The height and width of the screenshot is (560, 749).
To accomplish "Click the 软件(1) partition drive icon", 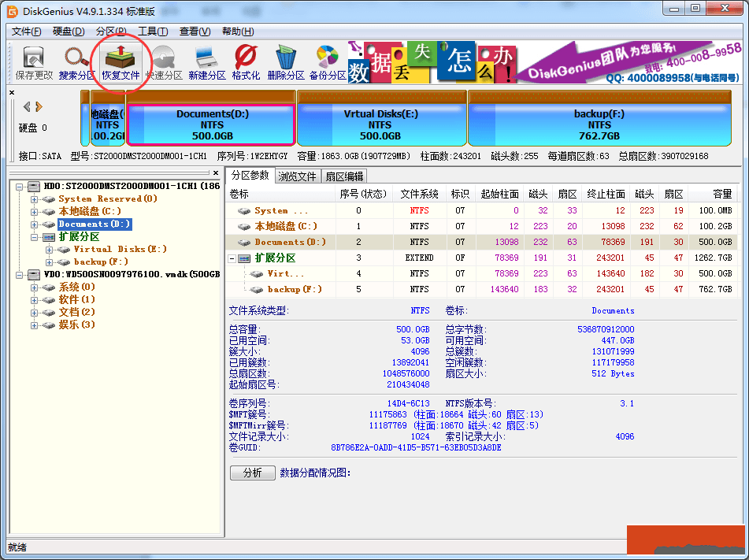I will pos(48,299).
